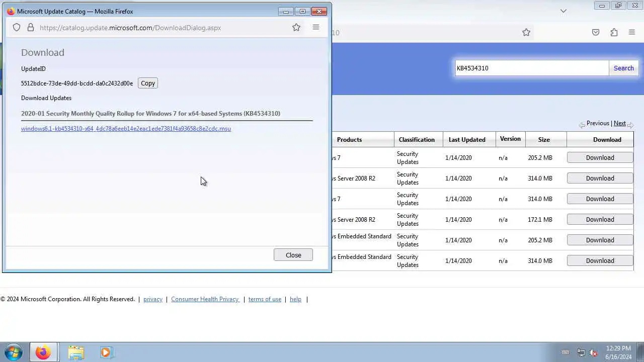Open Extensions puzzle icon in main window
Image resolution: width=644 pixels, height=362 pixels.
614,32
